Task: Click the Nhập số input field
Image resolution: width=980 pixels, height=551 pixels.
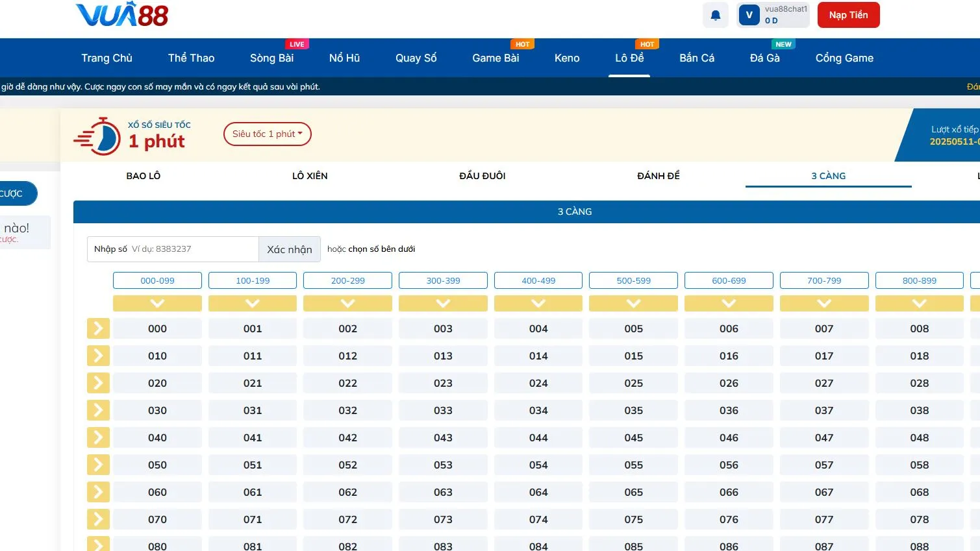Action: (x=193, y=249)
